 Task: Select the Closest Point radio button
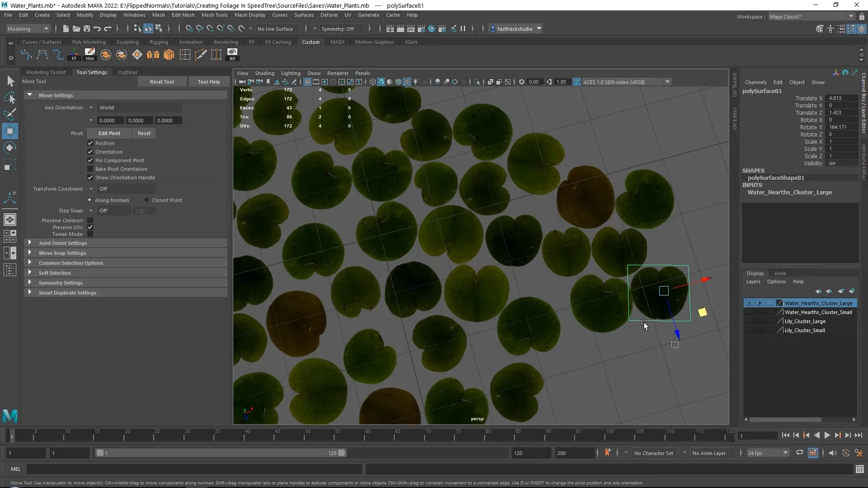(x=146, y=200)
